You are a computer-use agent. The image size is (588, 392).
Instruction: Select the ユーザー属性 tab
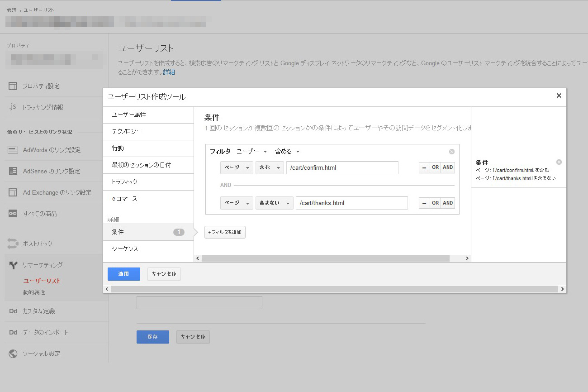(x=148, y=115)
